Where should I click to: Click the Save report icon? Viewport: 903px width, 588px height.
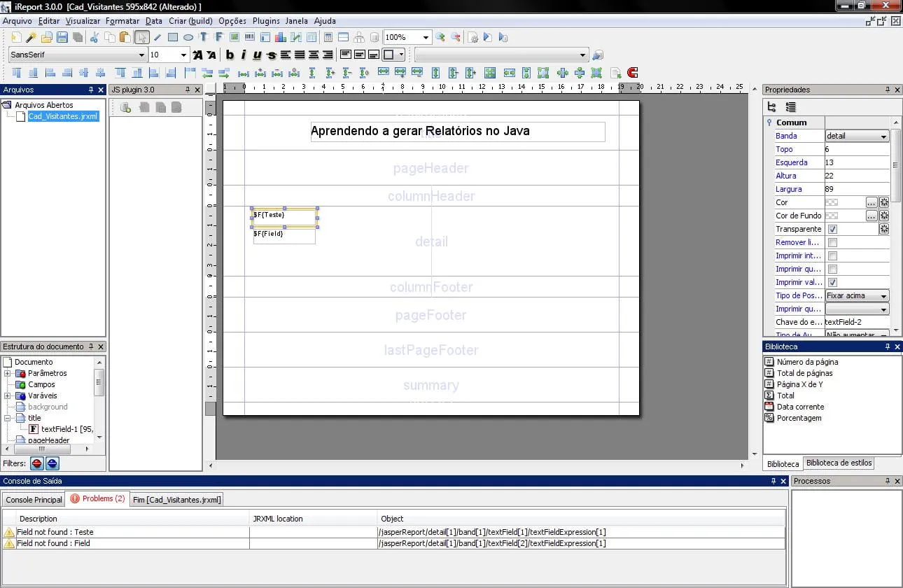coord(62,37)
